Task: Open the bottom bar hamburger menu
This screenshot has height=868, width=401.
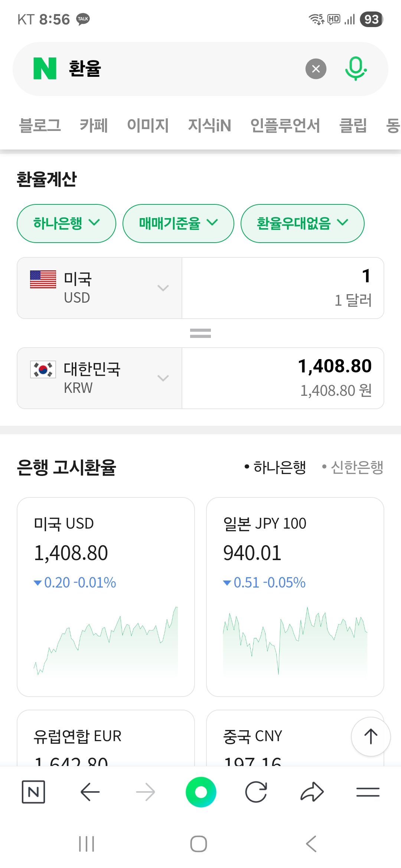Action: [x=368, y=792]
